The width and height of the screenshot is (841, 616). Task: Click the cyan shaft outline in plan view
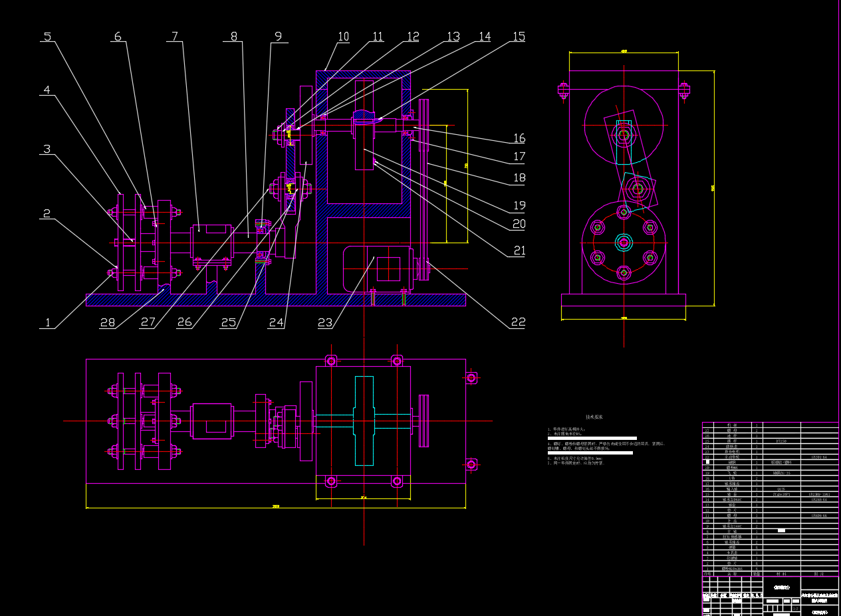tap(364, 420)
